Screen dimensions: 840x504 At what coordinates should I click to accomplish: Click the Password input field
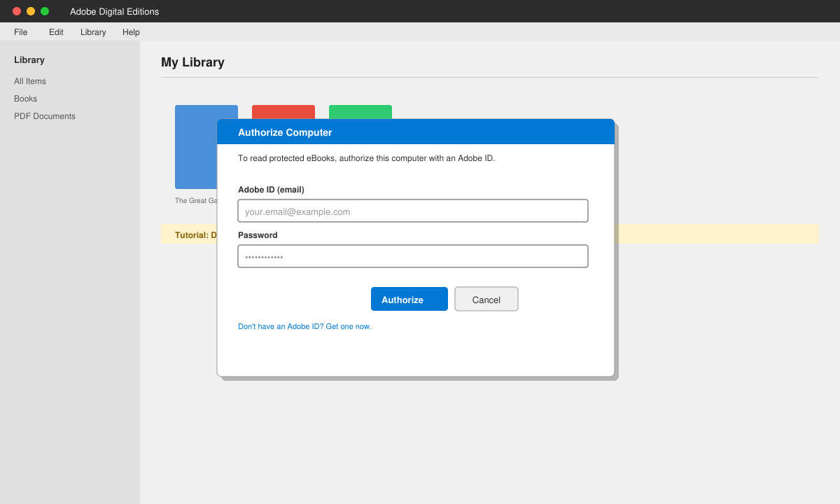coord(413,256)
